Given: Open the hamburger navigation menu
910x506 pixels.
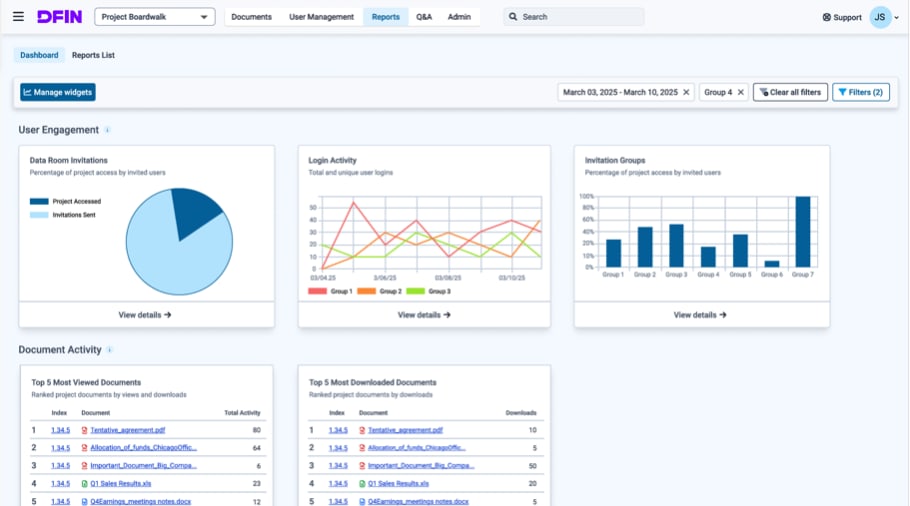Looking at the screenshot, I should [19, 17].
